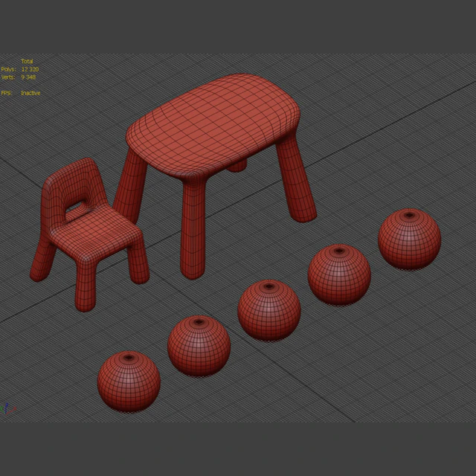Select the sphere at the far right end of the row
The height and width of the screenshot is (476, 476).
tap(410, 239)
